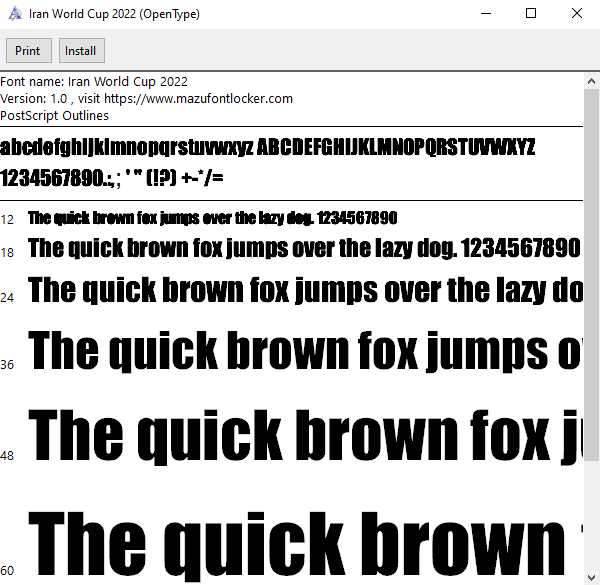600x585 pixels.
Task: Click the Print button
Action: click(29, 51)
